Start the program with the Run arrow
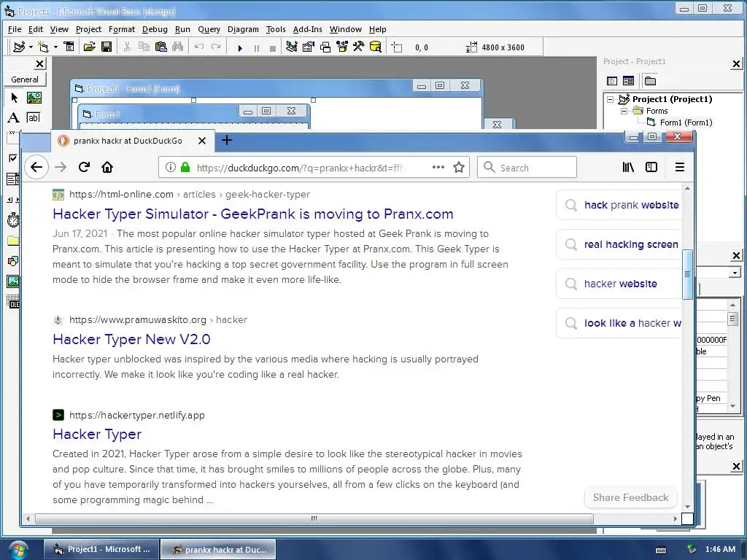Screen dimensions: 747x560 pyautogui.click(x=240, y=47)
